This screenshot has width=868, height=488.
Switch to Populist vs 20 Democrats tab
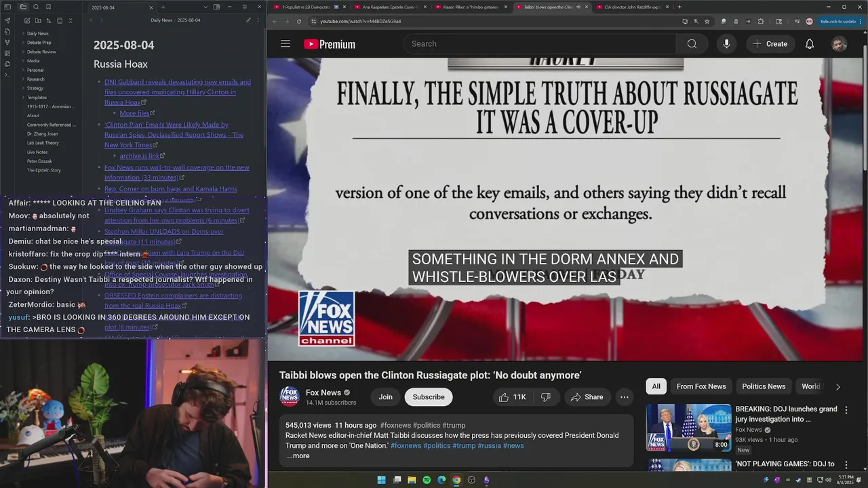click(x=309, y=7)
